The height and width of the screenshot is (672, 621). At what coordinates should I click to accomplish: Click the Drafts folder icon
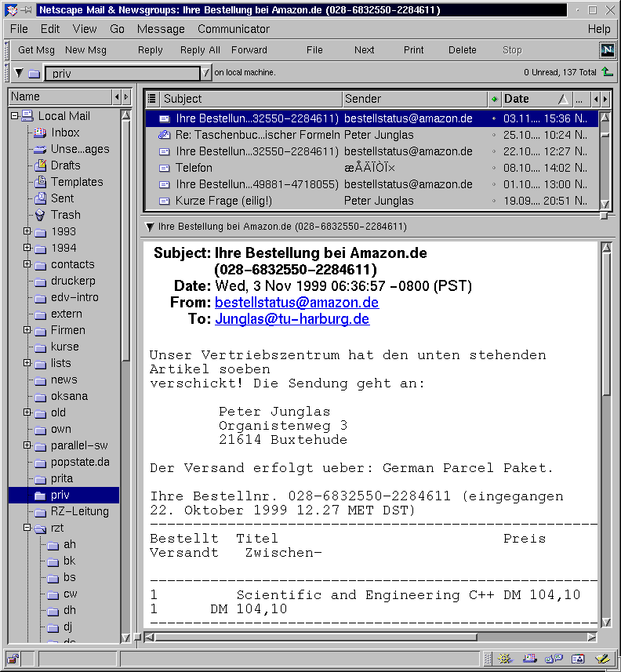coord(40,165)
